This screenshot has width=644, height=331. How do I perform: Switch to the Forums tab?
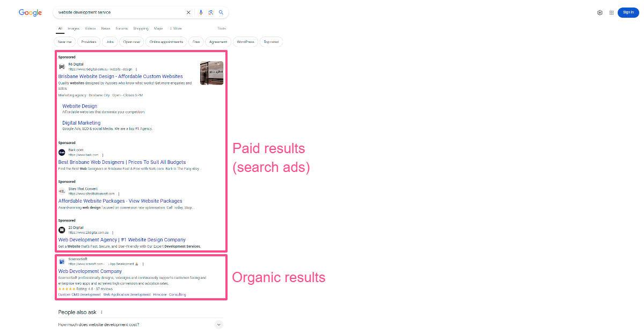coord(122,28)
